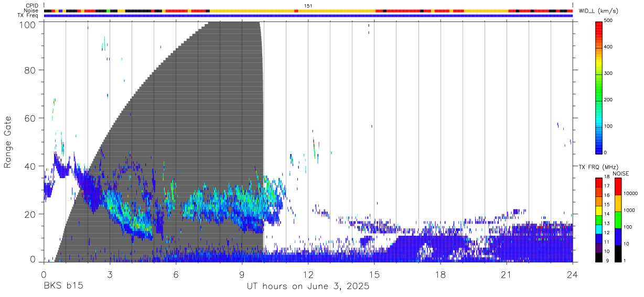The width and height of the screenshot is (644, 297).
Task: Click the x-axis hour label 18 below plot
Action: pyautogui.click(x=440, y=274)
